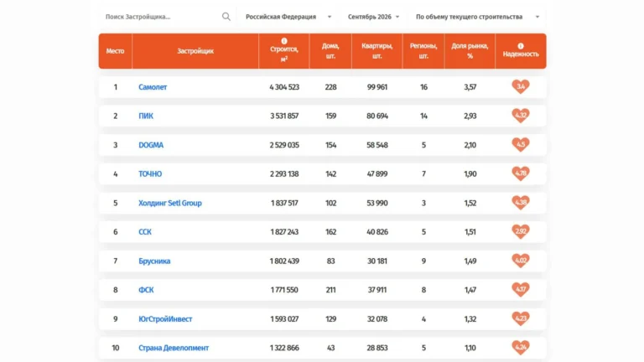
Task: Click the regions count 16
Action: click(x=423, y=87)
